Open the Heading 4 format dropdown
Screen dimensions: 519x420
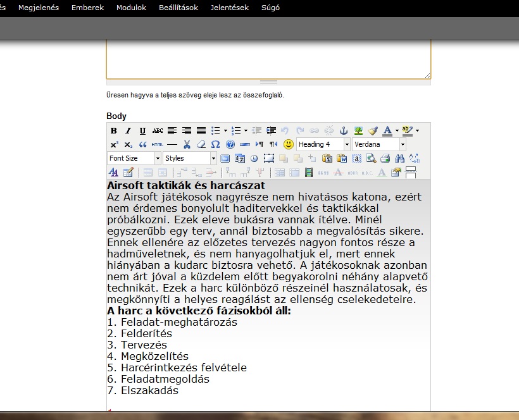coord(323,144)
